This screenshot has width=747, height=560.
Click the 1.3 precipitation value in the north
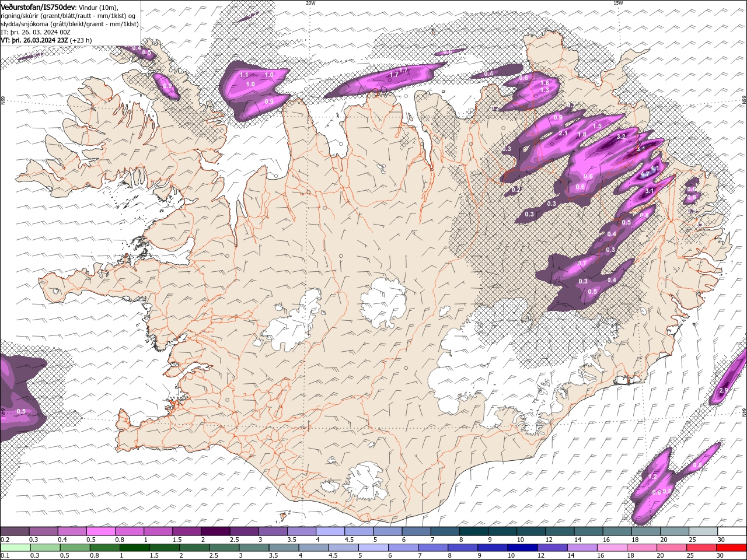(x=544, y=90)
